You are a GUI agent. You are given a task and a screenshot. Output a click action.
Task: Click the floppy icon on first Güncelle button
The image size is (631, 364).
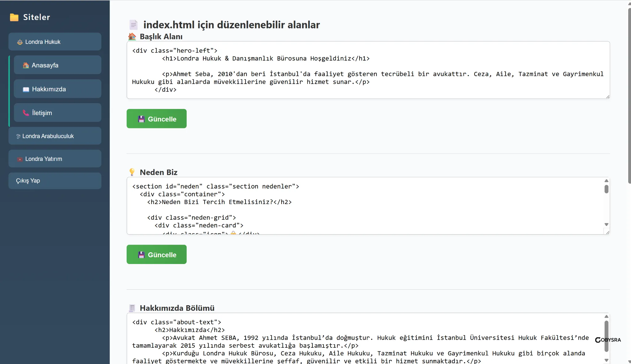tap(141, 119)
